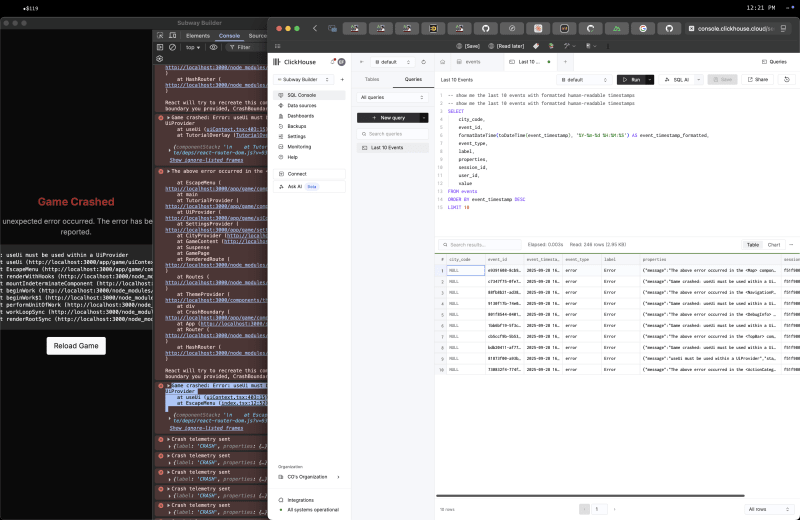Click the Data sources icon
This screenshot has height=520, width=800.
(x=280, y=105)
